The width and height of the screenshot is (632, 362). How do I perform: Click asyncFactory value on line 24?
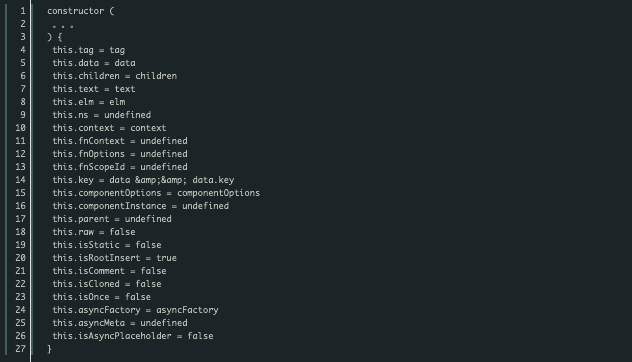click(187, 310)
